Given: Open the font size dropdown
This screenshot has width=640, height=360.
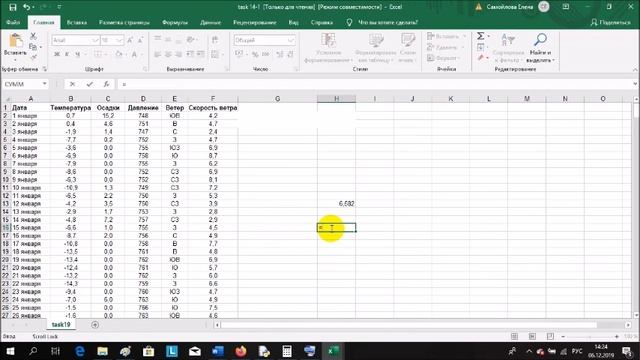Looking at the screenshot, I should point(119,40).
